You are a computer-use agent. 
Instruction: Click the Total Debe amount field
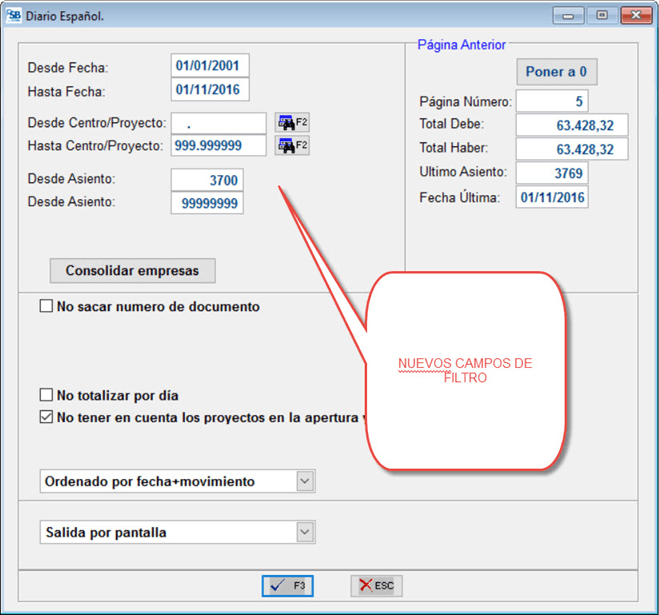(572, 125)
